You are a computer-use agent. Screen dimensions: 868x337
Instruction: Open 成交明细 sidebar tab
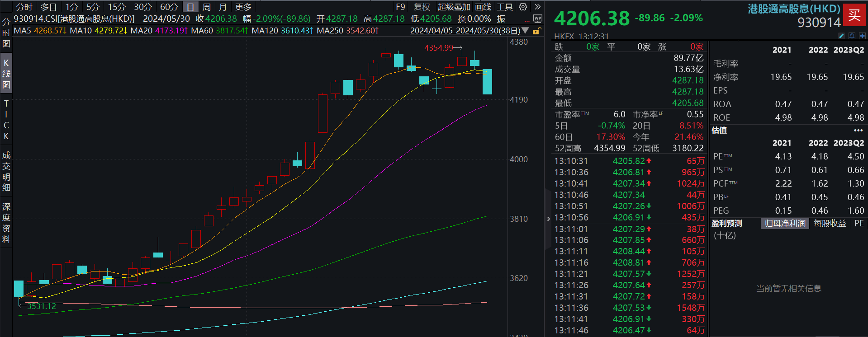point(6,171)
